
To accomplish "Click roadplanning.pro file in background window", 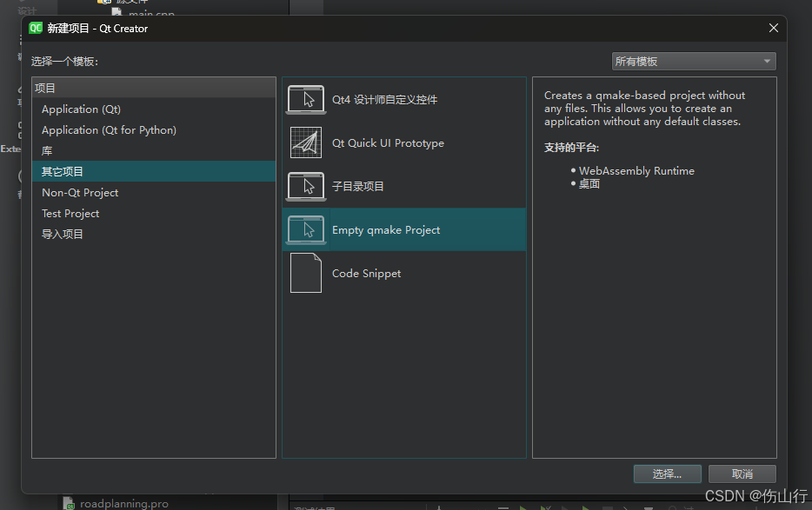I will (x=123, y=503).
